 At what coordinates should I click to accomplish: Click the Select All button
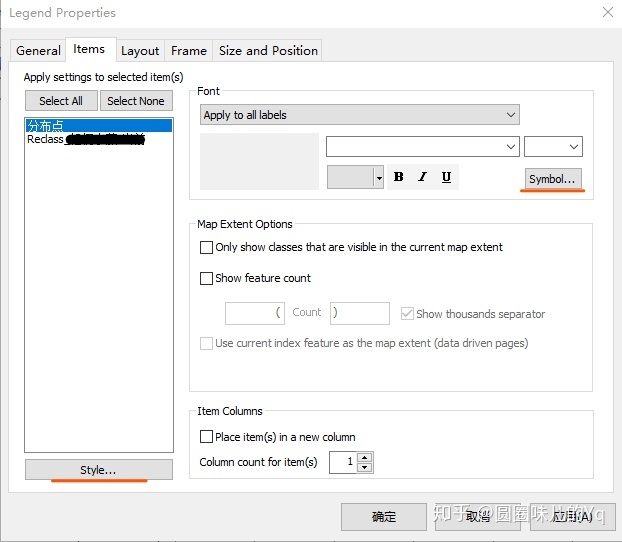click(61, 101)
